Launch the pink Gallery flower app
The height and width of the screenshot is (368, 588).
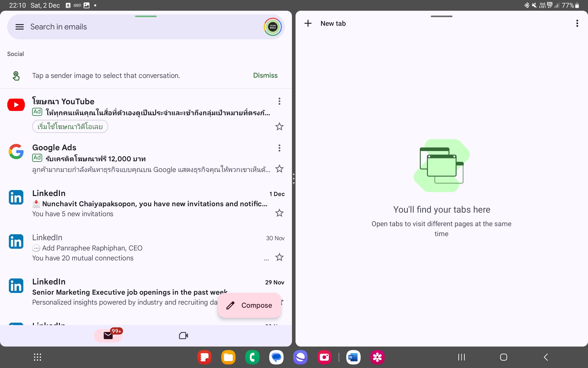[x=377, y=357]
